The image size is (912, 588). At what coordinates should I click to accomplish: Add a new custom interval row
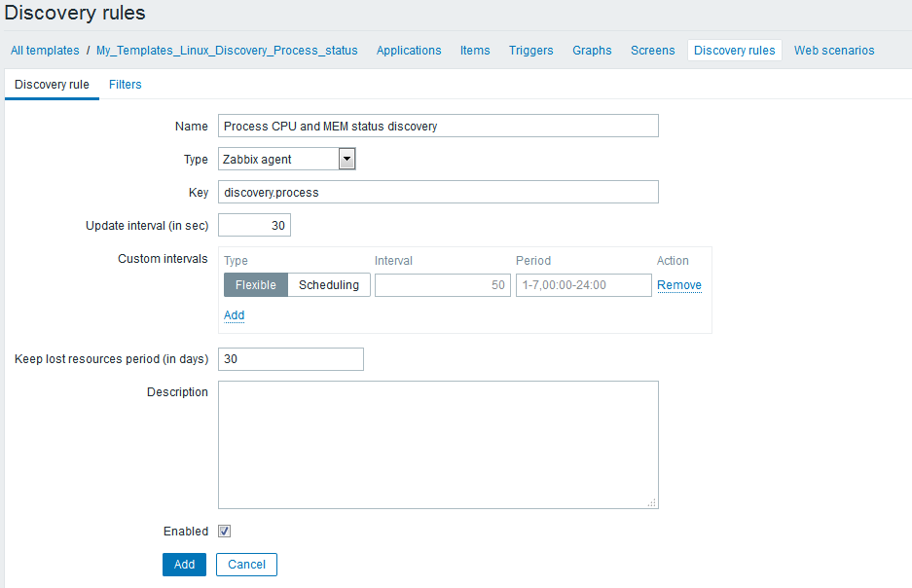(x=234, y=315)
